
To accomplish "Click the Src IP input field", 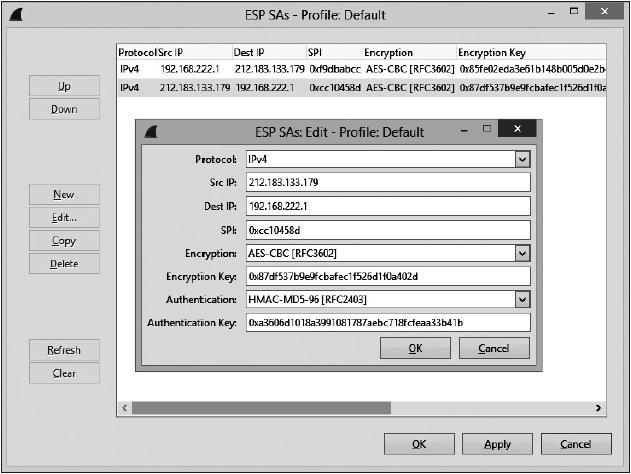I will tap(386, 182).
